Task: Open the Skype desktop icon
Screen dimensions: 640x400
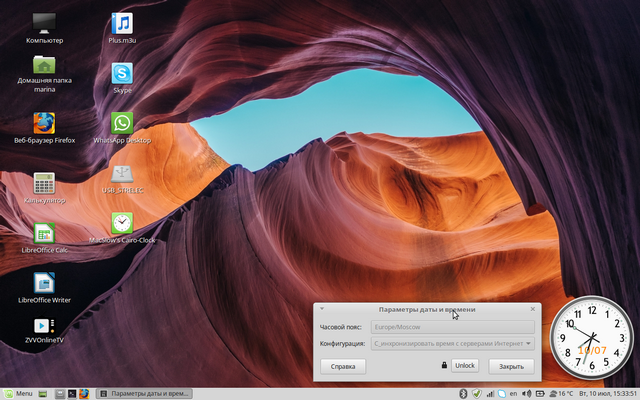Action: pos(122,73)
